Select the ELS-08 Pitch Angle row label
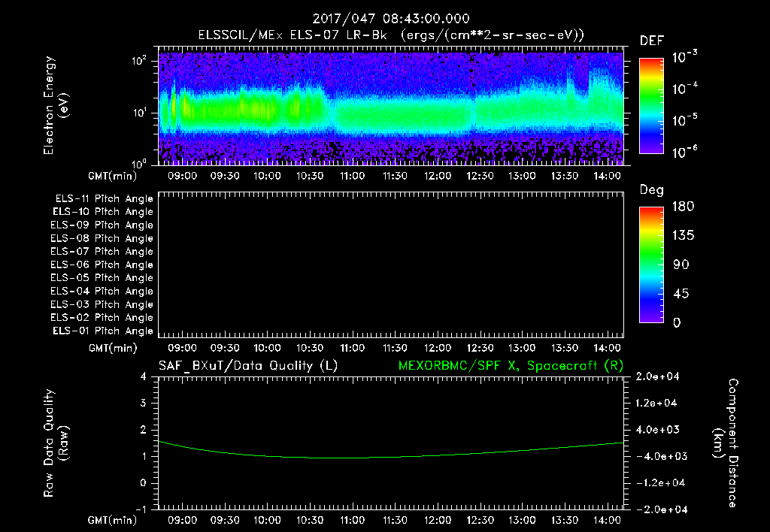 (x=102, y=238)
